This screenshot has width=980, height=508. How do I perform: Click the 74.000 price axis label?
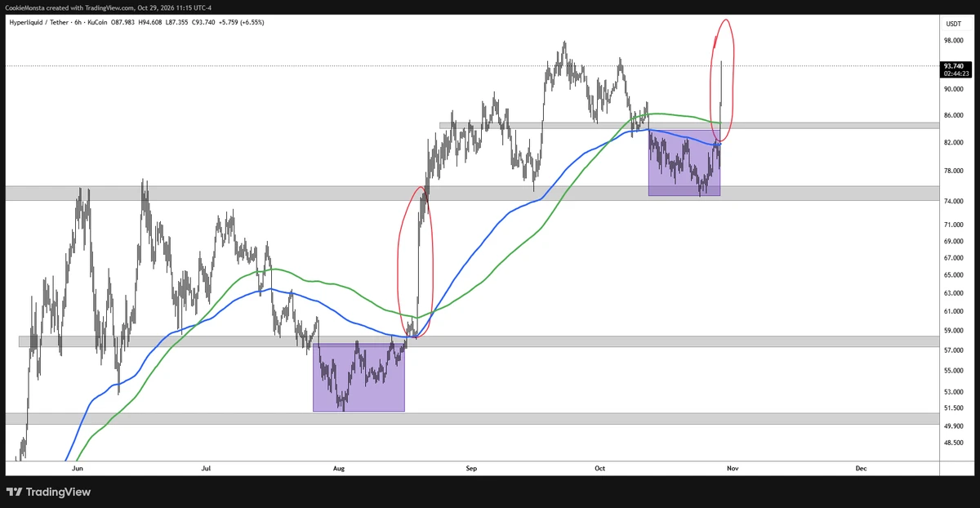pyautogui.click(x=954, y=202)
